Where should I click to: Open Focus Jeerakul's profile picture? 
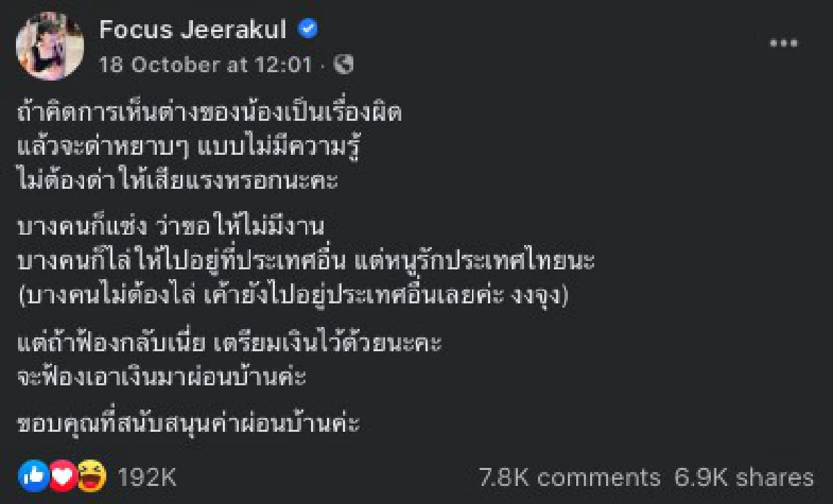49,43
